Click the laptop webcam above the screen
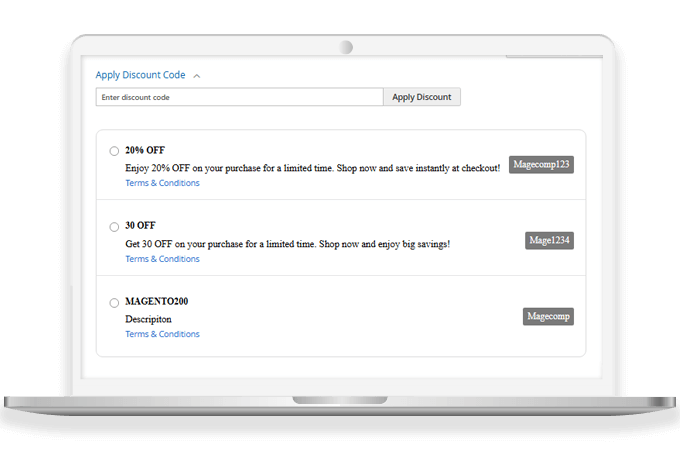Screen dimensions: 680x450 (x=346, y=47)
